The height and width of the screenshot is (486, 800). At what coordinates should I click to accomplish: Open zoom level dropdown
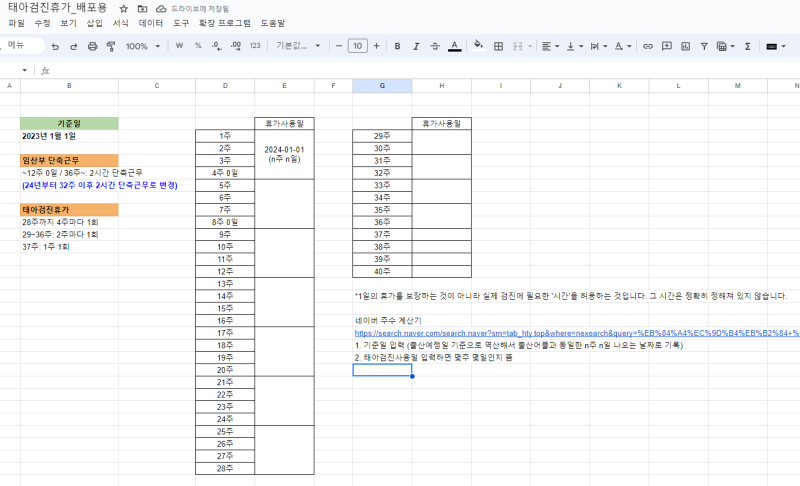point(143,46)
